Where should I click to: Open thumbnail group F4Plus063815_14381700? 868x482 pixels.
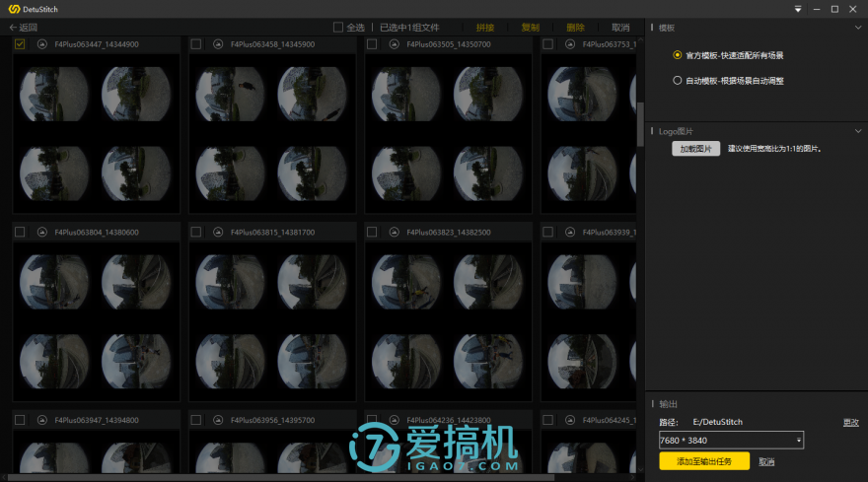pos(272,321)
